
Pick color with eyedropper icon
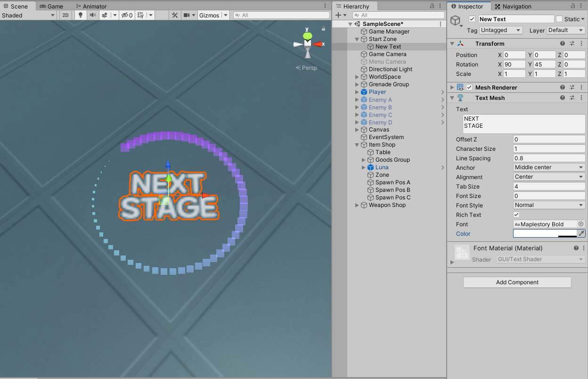coord(581,233)
